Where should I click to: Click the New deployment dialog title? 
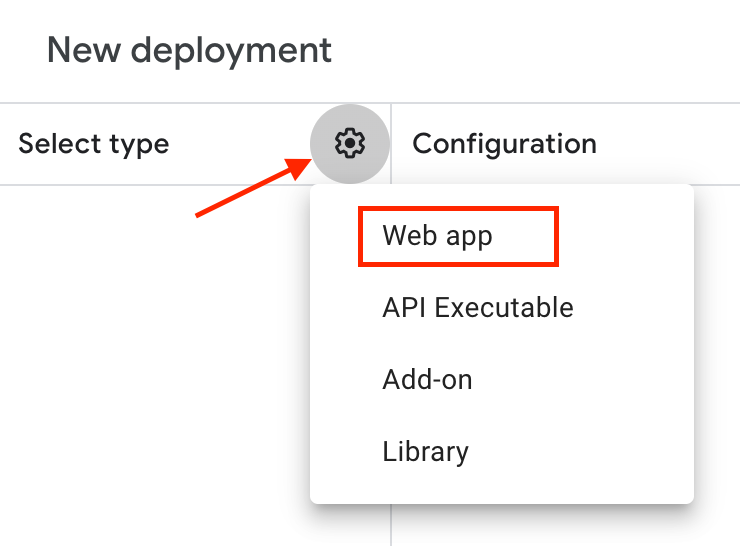pyautogui.click(x=189, y=49)
